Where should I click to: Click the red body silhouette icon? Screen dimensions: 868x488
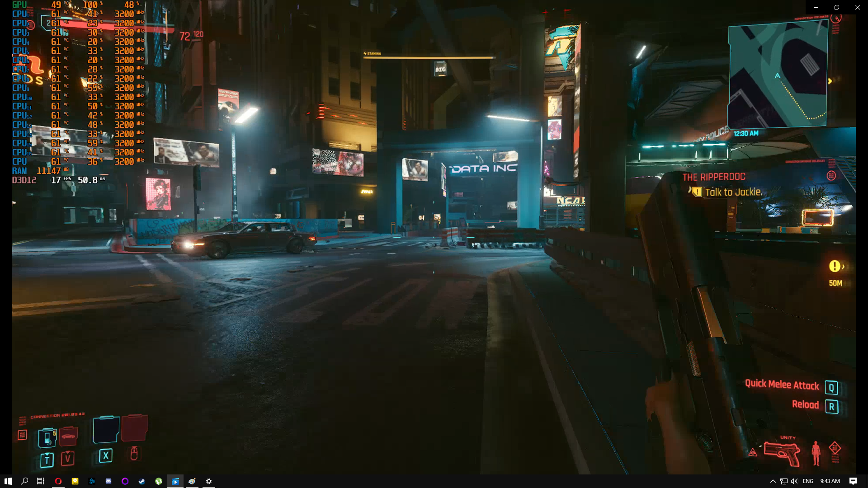pyautogui.click(x=816, y=453)
